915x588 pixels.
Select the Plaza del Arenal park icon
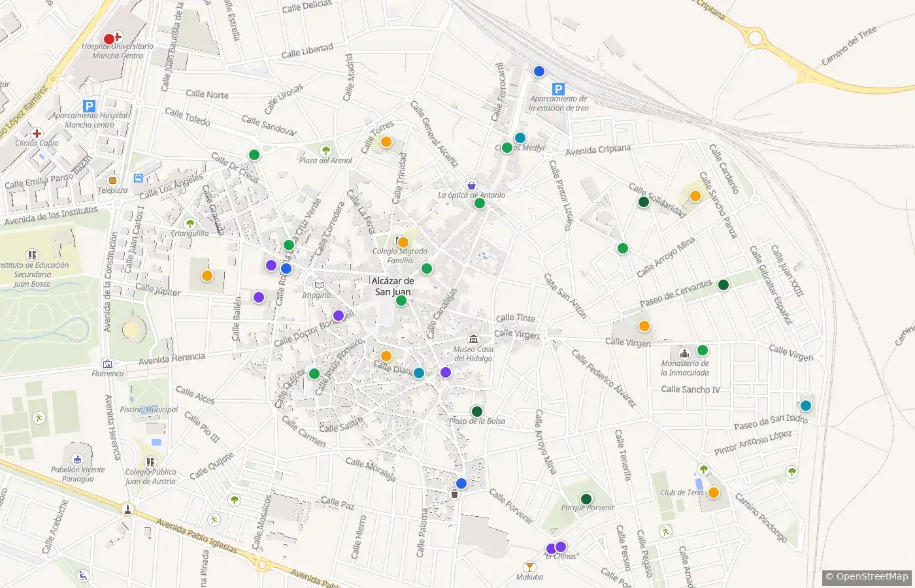(325, 150)
